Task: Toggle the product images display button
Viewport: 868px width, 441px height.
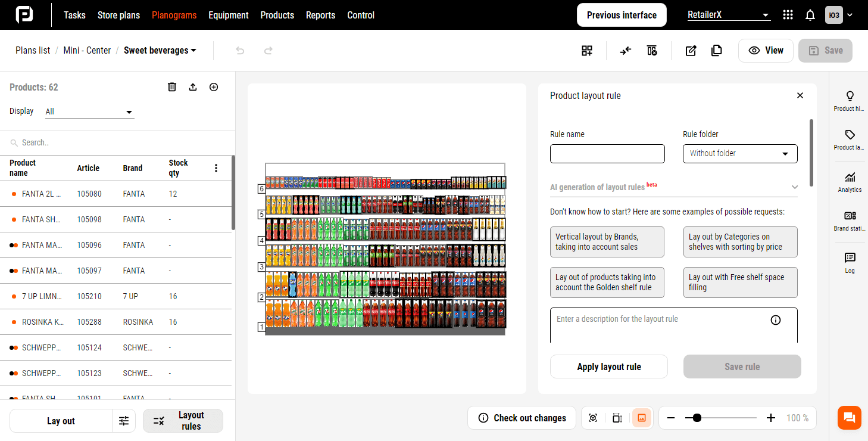Action: coord(641,418)
